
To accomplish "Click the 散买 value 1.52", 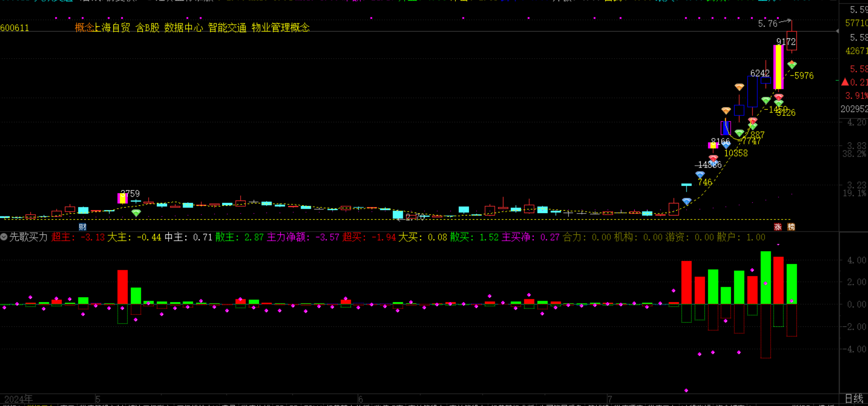I will coord(489,238).
